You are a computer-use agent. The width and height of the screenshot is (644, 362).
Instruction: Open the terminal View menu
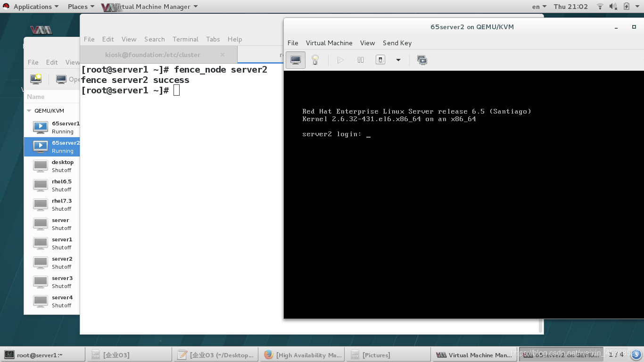(129, 39)
